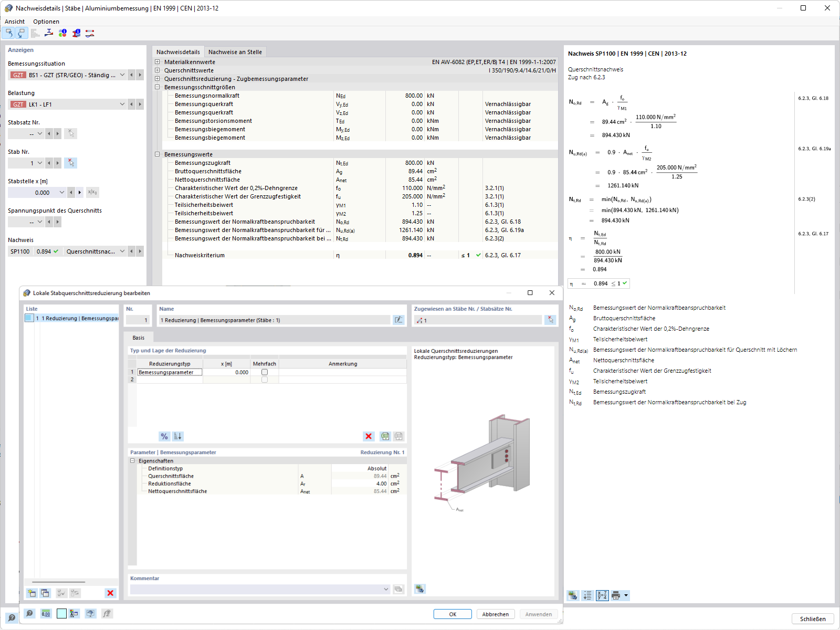
Task: Click the x/x0 relative position icon
Action: click(x=92, y=192)
